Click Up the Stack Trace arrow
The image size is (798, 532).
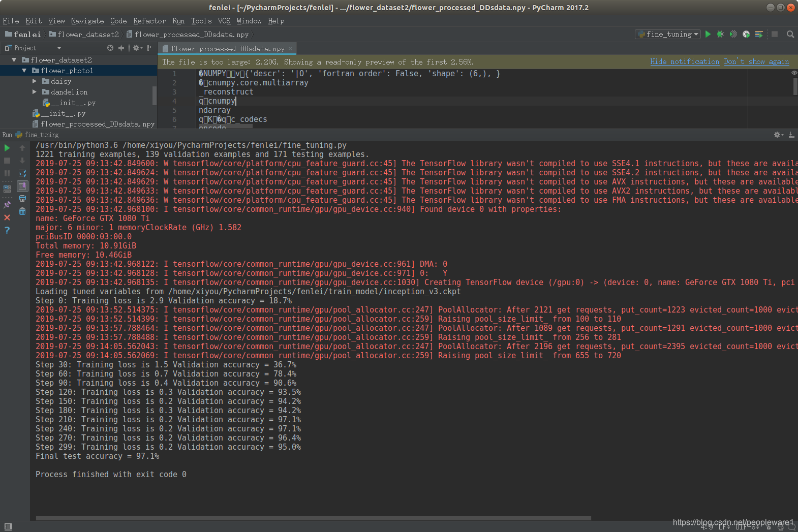[x=22, y=148]
